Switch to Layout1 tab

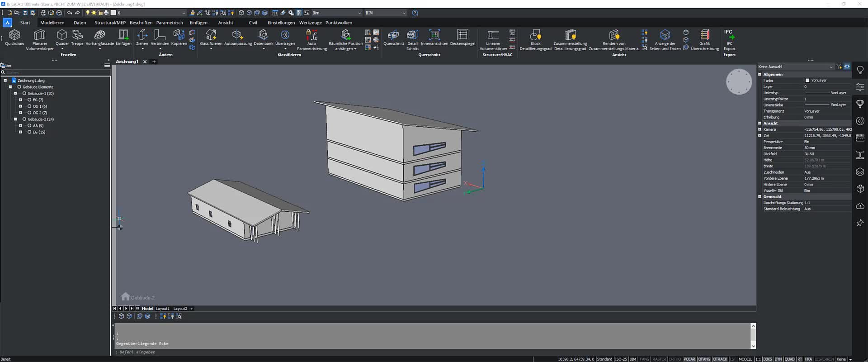162,309
